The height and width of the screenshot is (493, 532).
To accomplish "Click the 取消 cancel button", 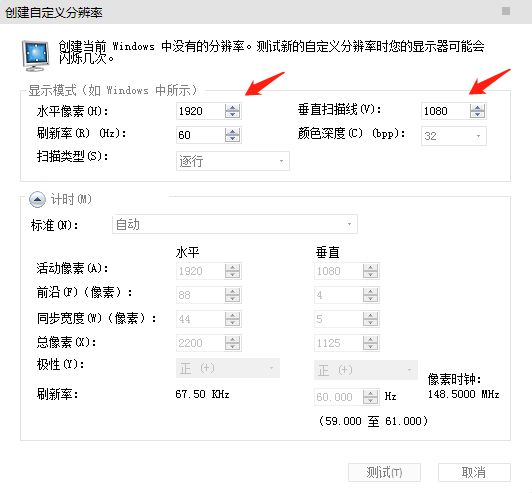I will [474, 472].
